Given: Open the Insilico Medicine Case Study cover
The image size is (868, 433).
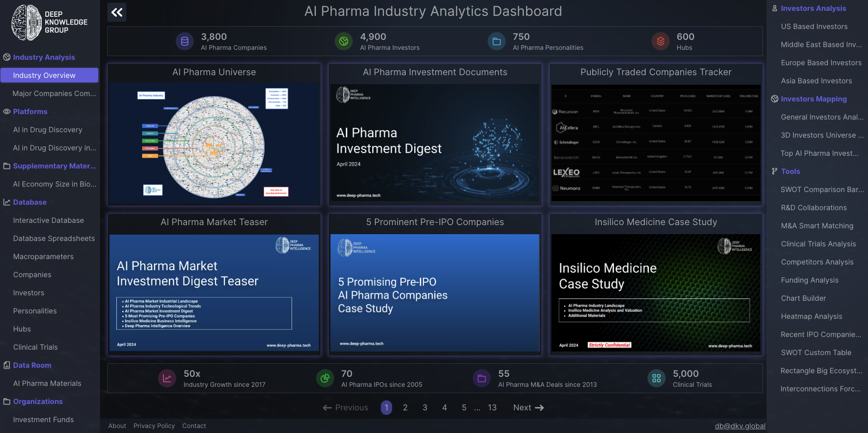Looking at the screenshot, I should click(656, 293).
